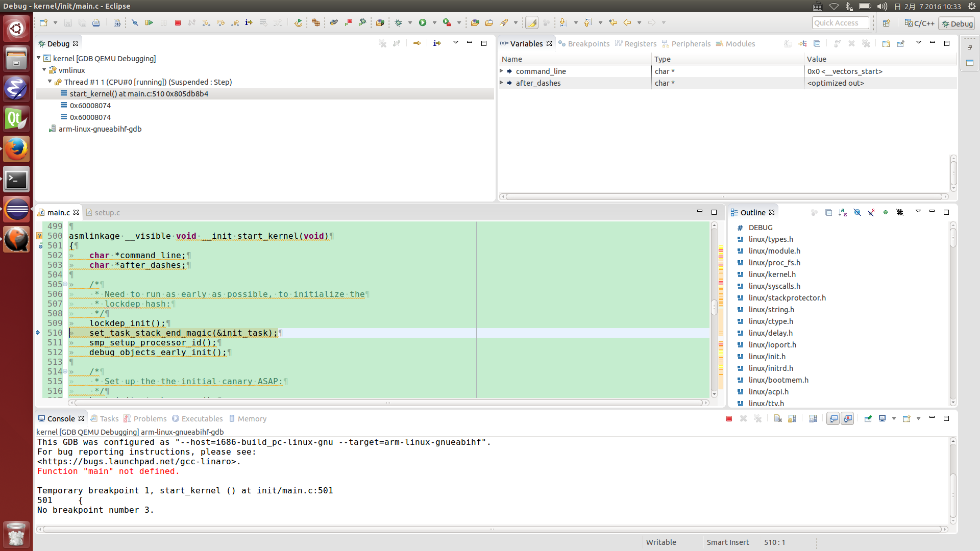Switch to the C/C++ perspective
This screenshot has width=980, height=551.
click(919, 23)
